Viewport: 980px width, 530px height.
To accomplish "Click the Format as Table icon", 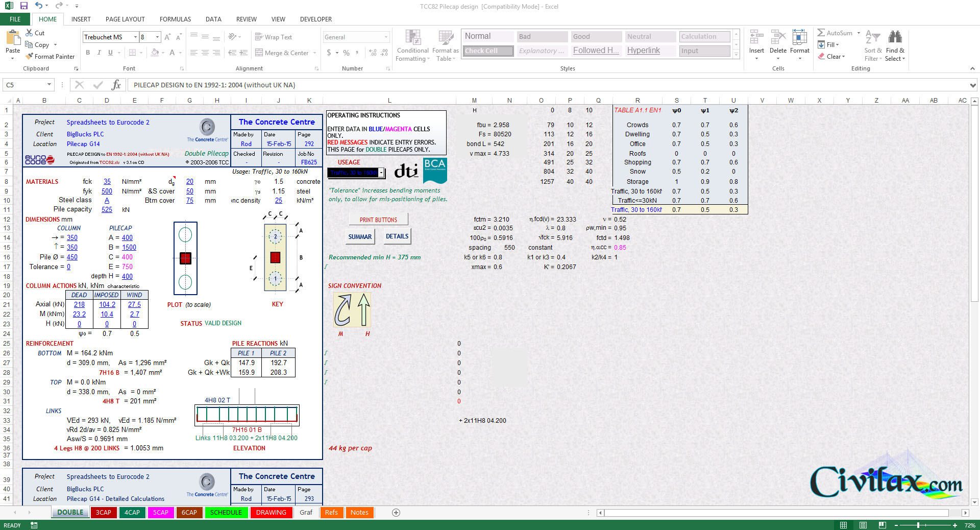I will tap(445, 45).
